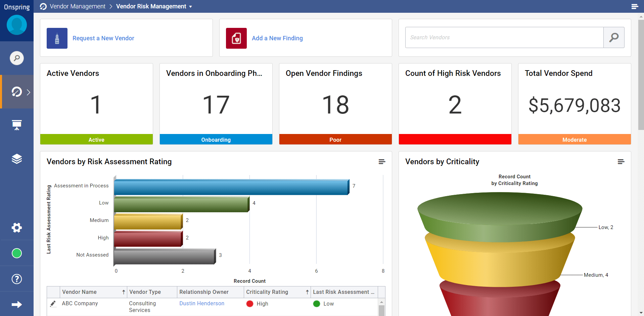Click Request a New Vendor
Screen dimensions: 644x316
pos(103,38)
